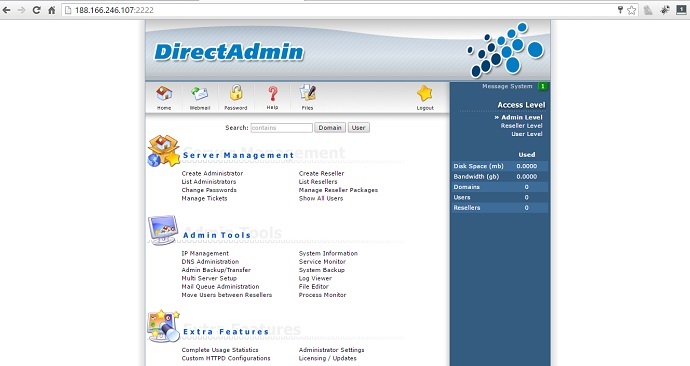Switch to Admin Level access
690x366 pixels.
tap(521, 117)
